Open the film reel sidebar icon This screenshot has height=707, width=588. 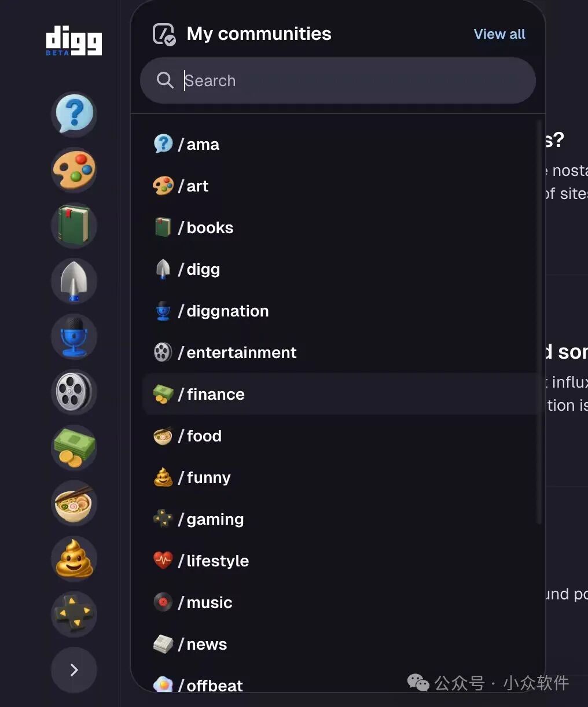[73, 392]
